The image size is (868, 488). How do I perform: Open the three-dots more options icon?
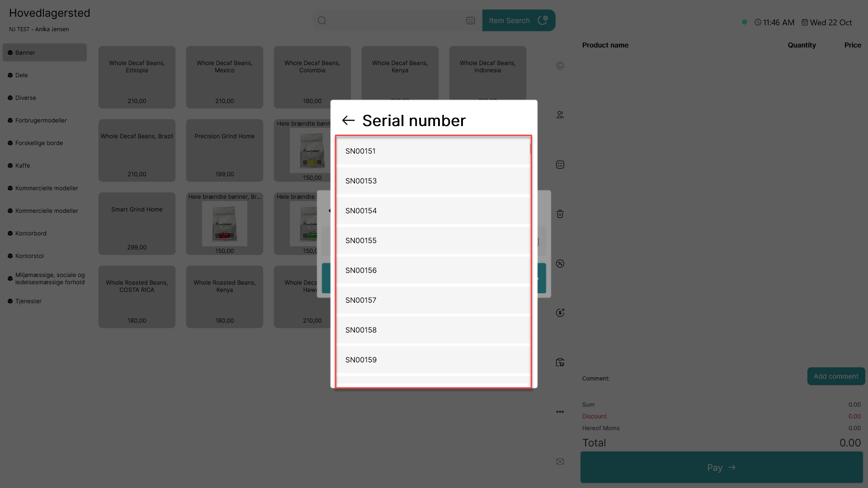coord(560,412)
